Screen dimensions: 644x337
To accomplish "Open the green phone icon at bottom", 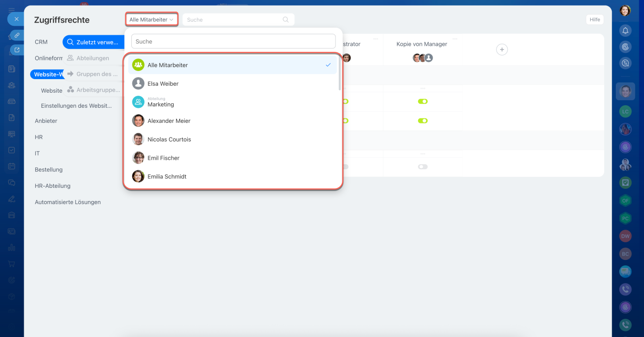I will pos(625,325).
